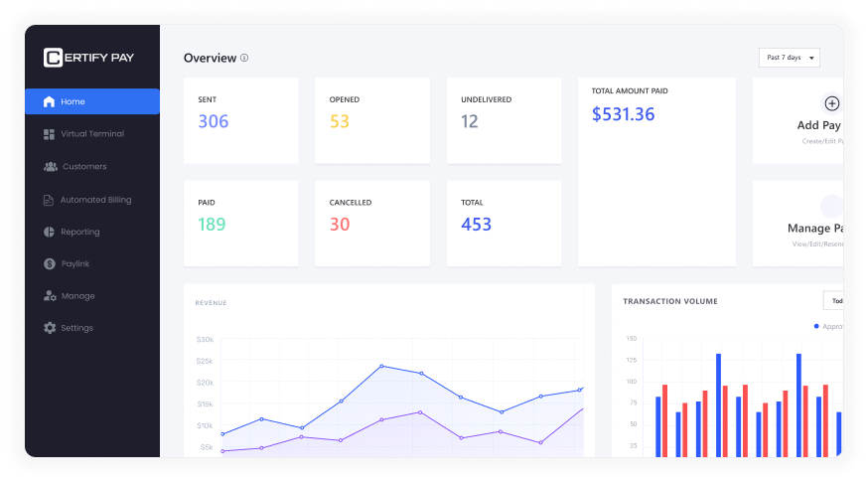Click the Home icon in sidebar

click(x=49, y=101)
